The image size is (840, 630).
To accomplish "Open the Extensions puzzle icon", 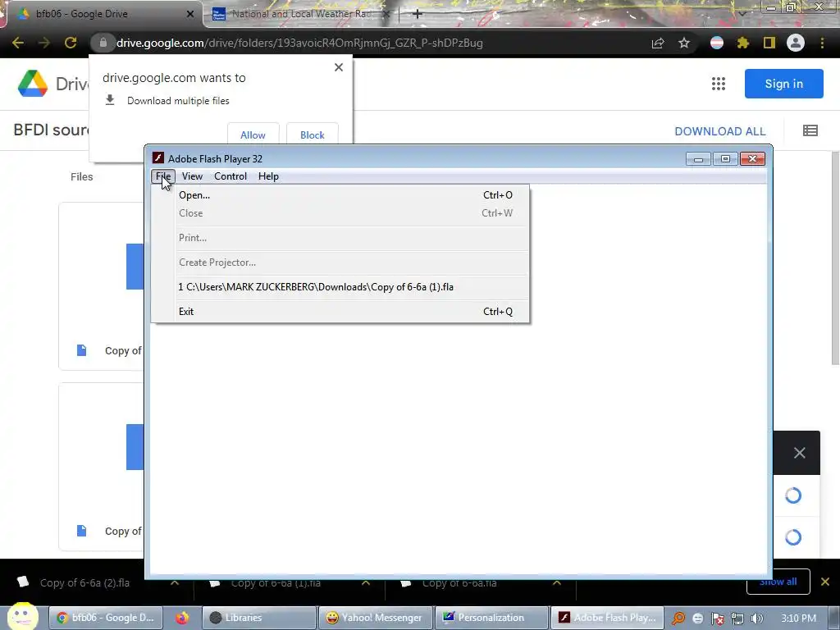I will click(x=743, y=43).
